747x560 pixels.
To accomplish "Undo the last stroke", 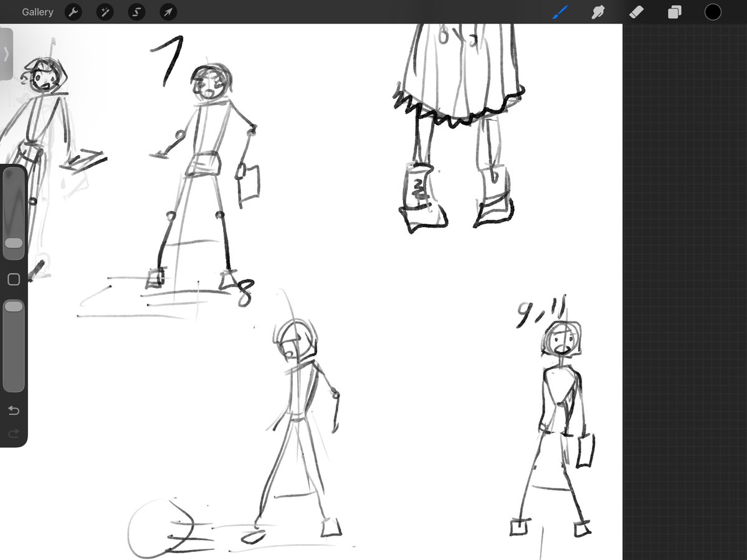I will click(x=14, y=410).
